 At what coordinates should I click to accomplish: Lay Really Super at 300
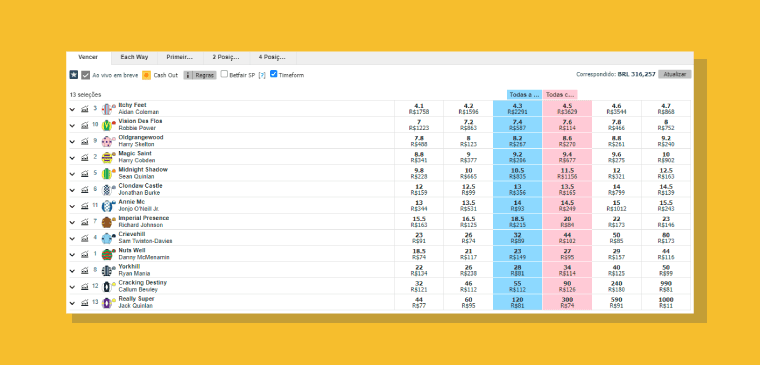567,302
